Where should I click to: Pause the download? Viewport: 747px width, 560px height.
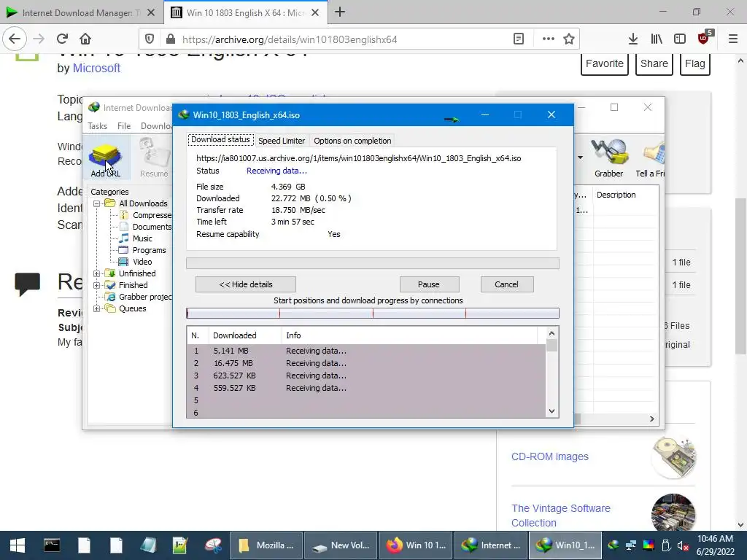coord(429,284)
